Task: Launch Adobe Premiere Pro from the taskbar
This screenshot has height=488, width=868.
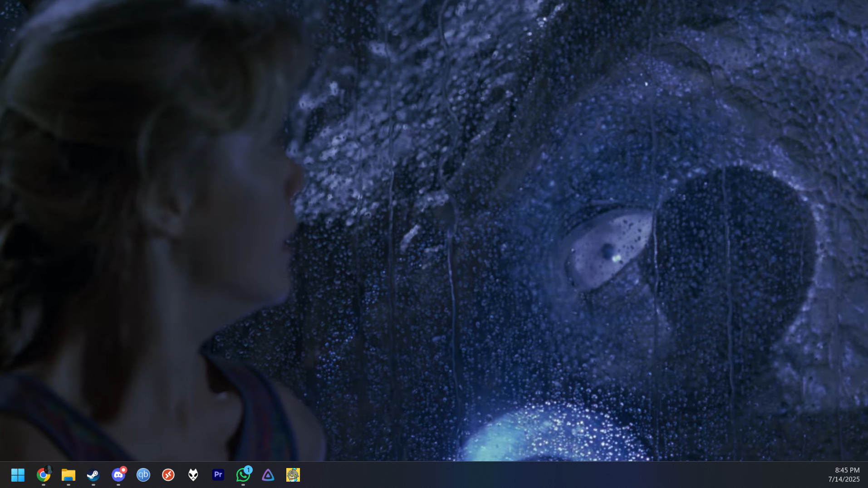Action: point(218,475)
